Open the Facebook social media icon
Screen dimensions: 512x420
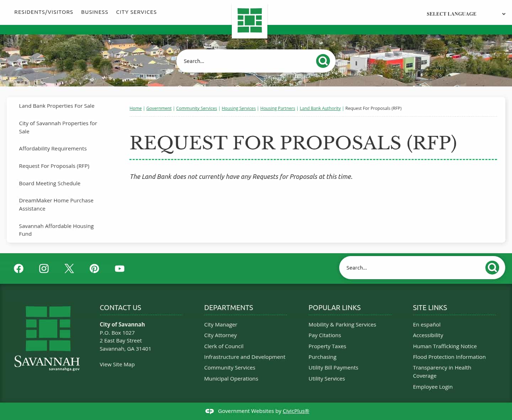coord(18,269)
